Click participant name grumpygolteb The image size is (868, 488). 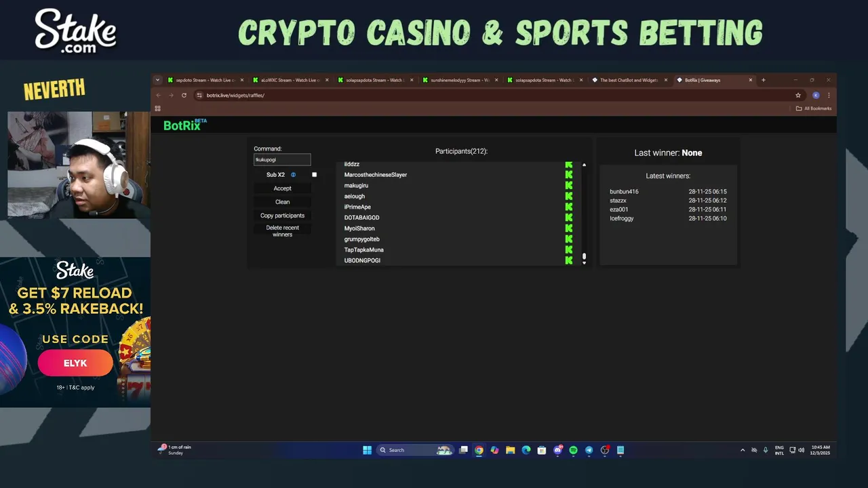[361, 239]
